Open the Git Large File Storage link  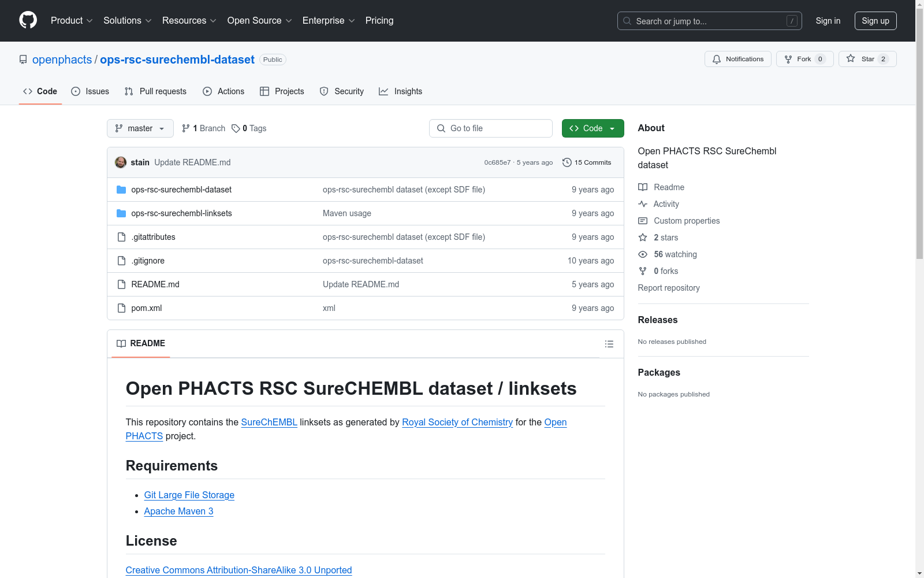click(x=189, y=495)
